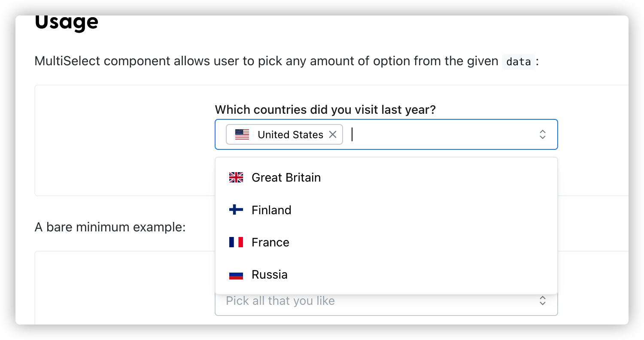This screenshot has width=644, height=340.
Task: Click the "Which countries did you visit" label
Action: [325, 110]
